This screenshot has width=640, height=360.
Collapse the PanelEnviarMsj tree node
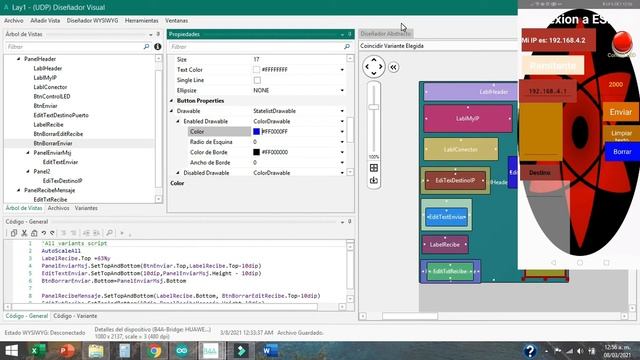coord(28,153)
